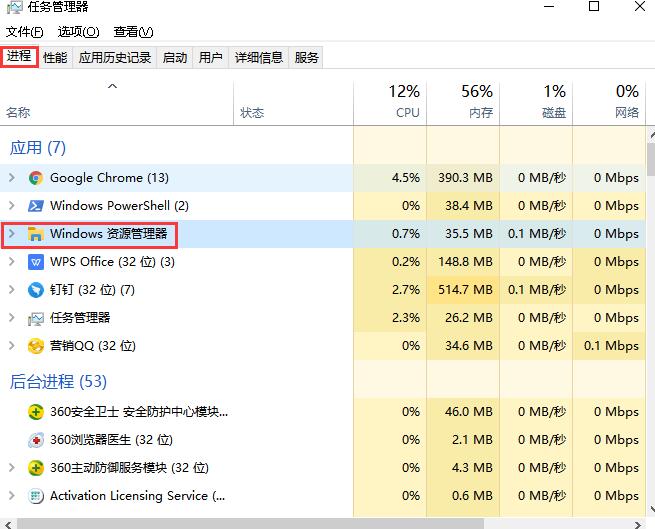Sort by the 内存 column header

(463, 103)
